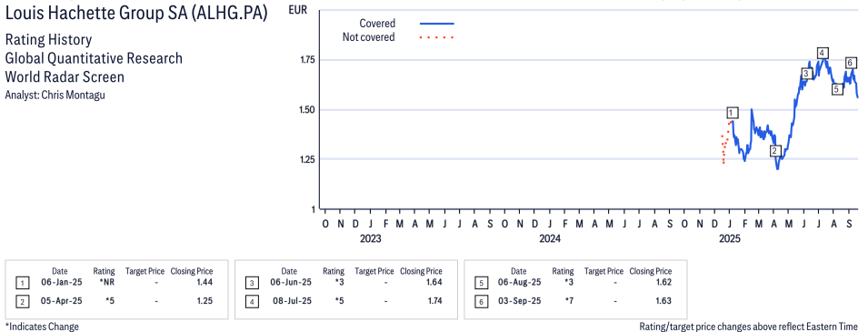The width and height of the screenshot is (868, 332).
Task: Click chart marker 6 near September
Action: [851, 62]
